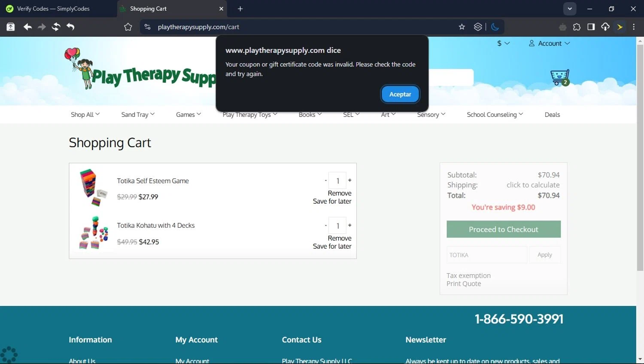The width and height of the screenshot is (644, 364).
Task: Open the extensions puzzle icon
Action: tap(577, 27)
